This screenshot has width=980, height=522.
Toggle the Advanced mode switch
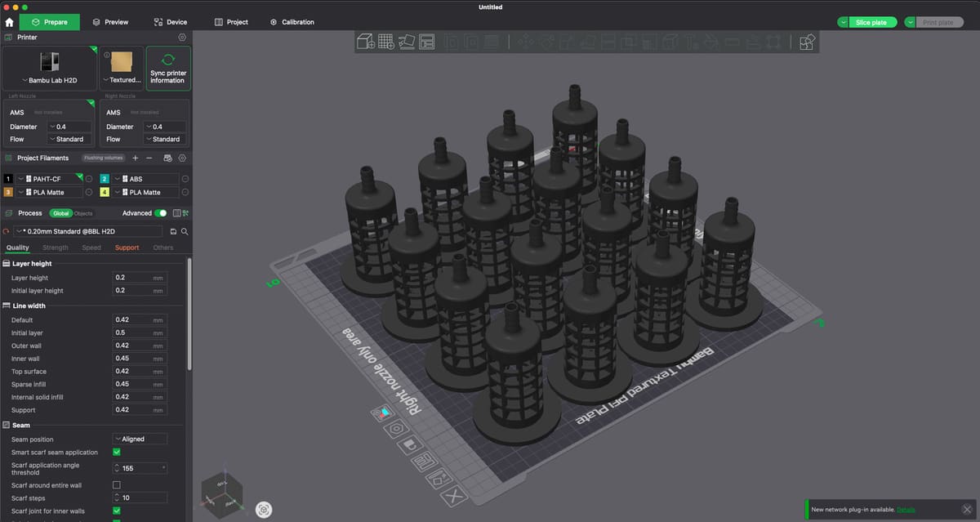[161, 213]
